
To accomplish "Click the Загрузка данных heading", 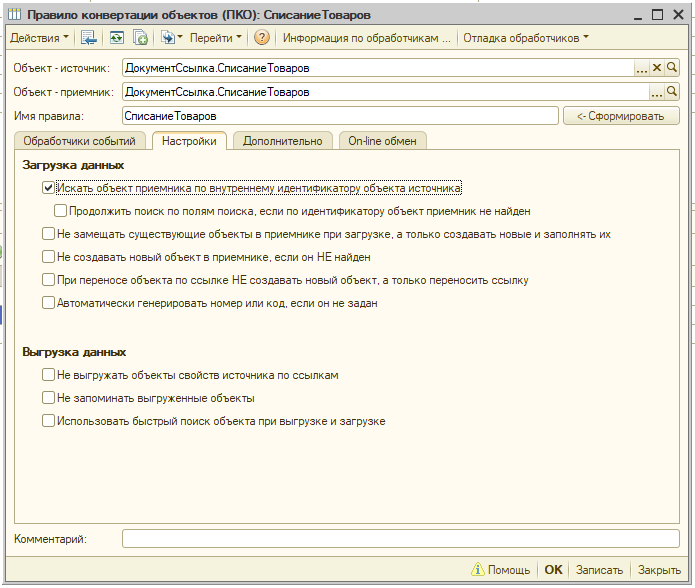I will coord(73,165).
